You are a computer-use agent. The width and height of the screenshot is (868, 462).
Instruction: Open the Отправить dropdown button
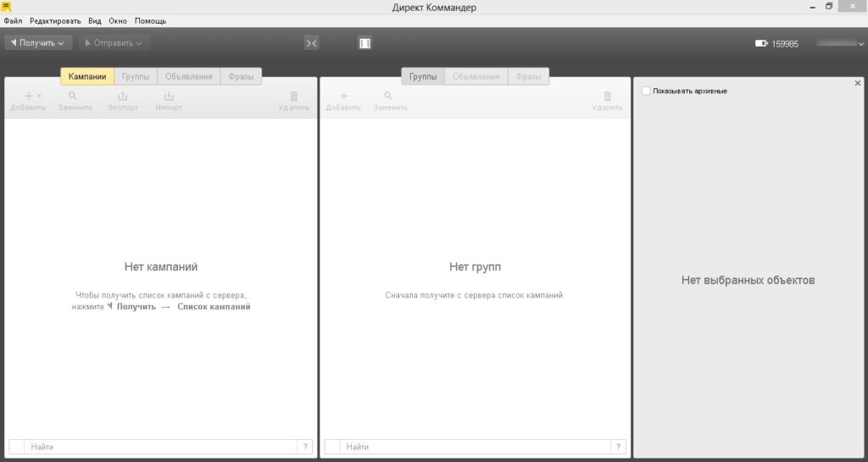click(x=114, y=42)
